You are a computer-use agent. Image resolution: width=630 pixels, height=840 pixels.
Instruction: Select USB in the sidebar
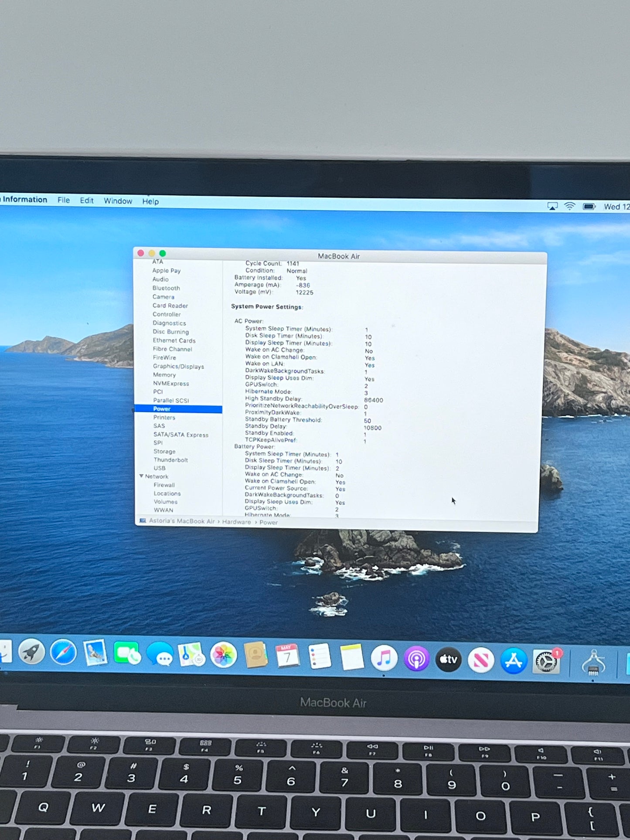click(160, 468)
